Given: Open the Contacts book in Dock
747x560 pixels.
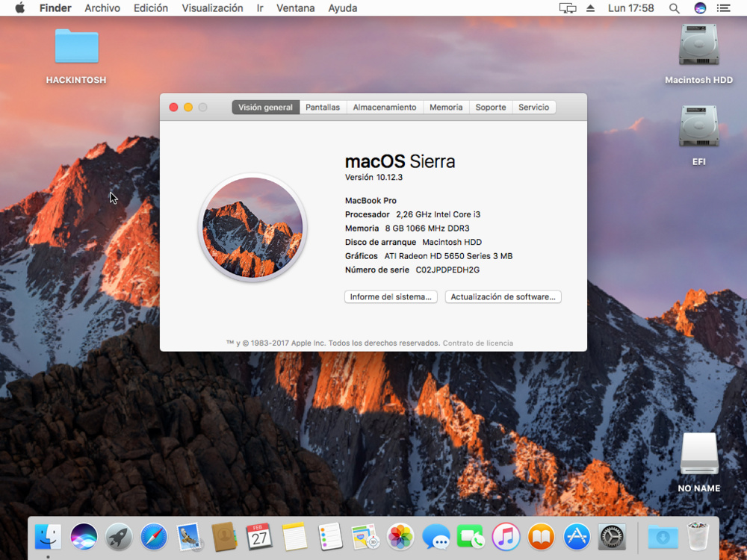Looking at the screenshot, I should coord(224,536).
